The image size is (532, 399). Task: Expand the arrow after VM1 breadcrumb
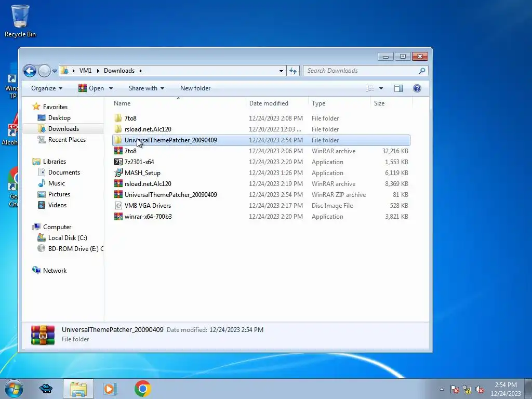(98, 71)
